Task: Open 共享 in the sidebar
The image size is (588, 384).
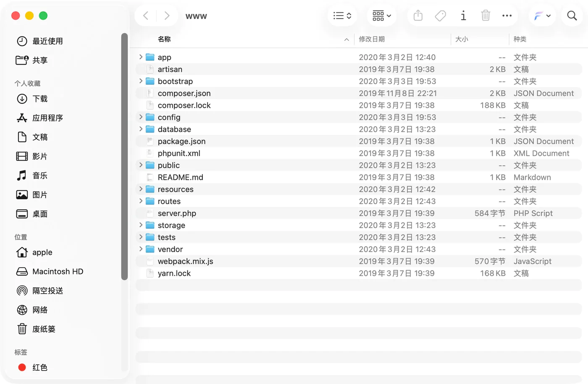Action: [32, 60]
